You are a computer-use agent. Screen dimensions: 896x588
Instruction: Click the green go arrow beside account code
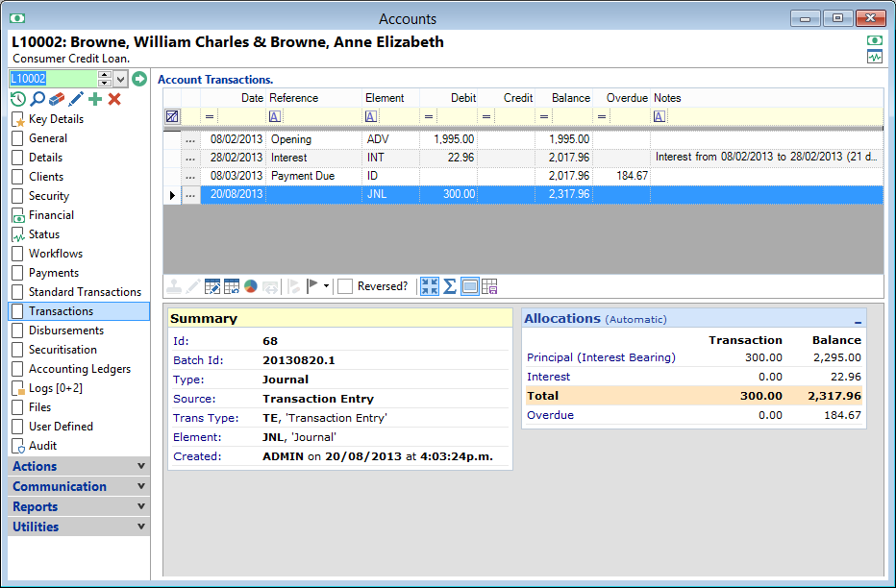tap(138, 79)
